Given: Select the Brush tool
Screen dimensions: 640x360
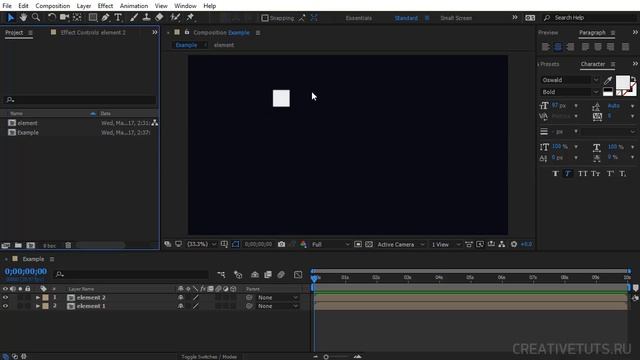Looking at the screenshot, I should pyautogui.click(x=134, y=18).
